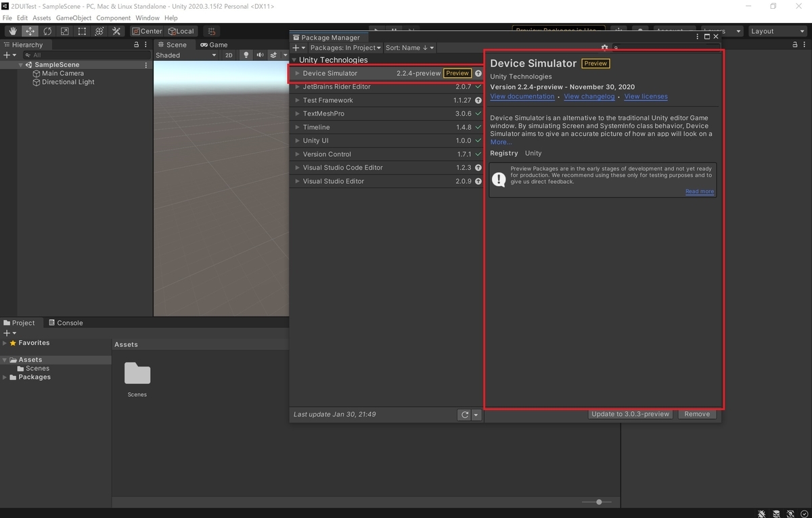This screenshot has width=812, height=518.
Task: Toggle scene effects button
Action: [x=273, y=55]
